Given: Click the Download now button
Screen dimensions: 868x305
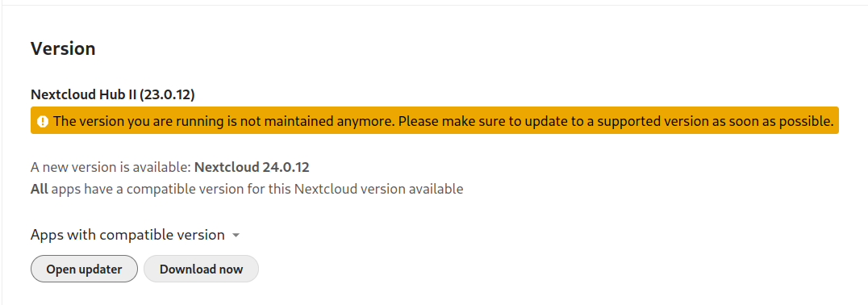Looking at the screenshot, I should (x=201, y=269).
